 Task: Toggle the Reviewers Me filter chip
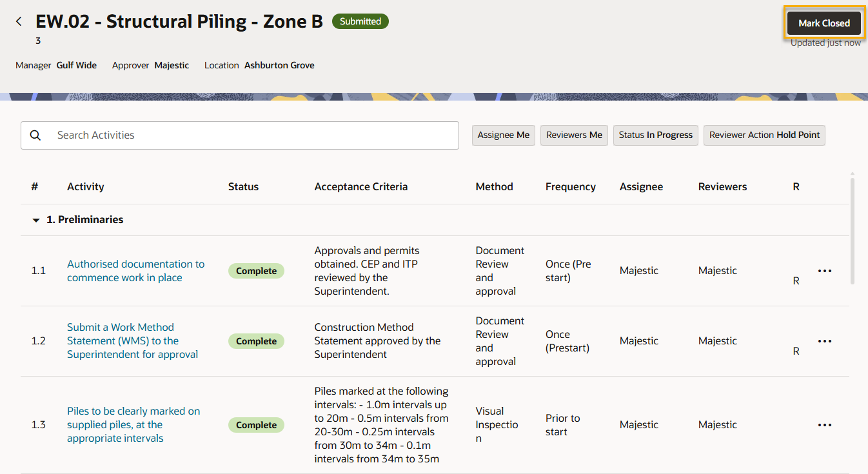coord(574,135)
